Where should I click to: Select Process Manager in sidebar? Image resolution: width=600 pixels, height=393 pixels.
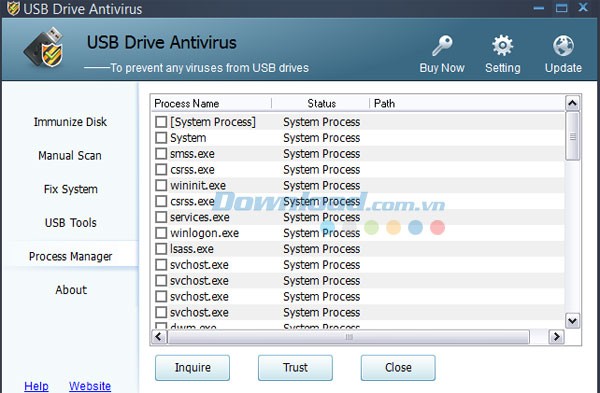click(x=71, y=256)
